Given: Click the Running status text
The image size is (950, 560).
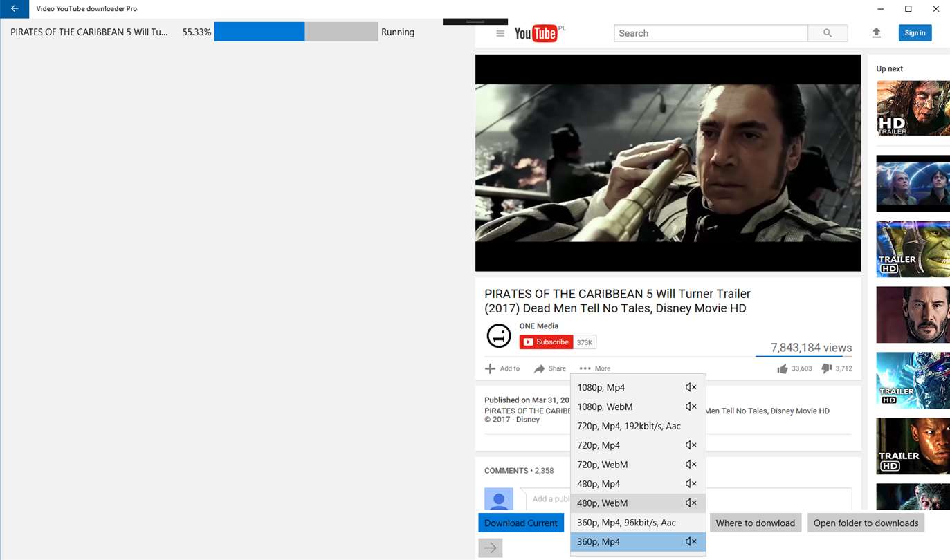Looking at the screenshot, I should [x=398, y=32].
